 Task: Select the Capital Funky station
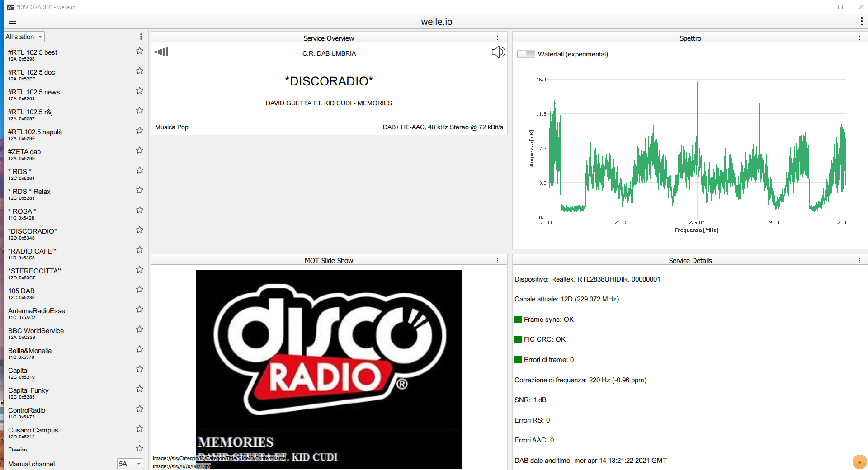click(68, 393)
